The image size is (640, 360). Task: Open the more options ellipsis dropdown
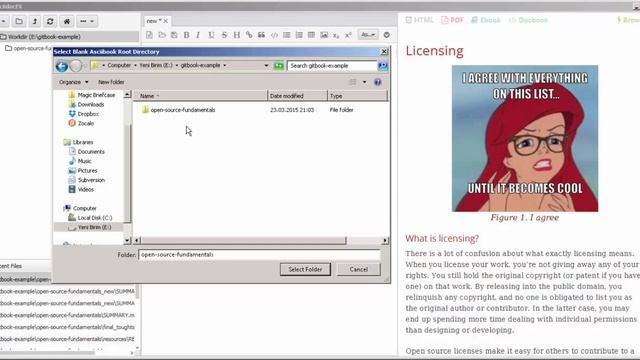[87, 21]
